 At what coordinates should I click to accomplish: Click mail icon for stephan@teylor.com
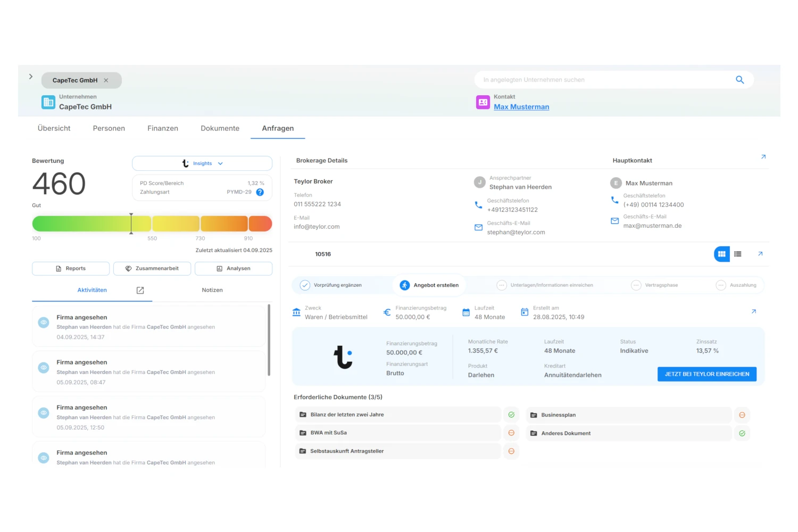pos(478,228)
